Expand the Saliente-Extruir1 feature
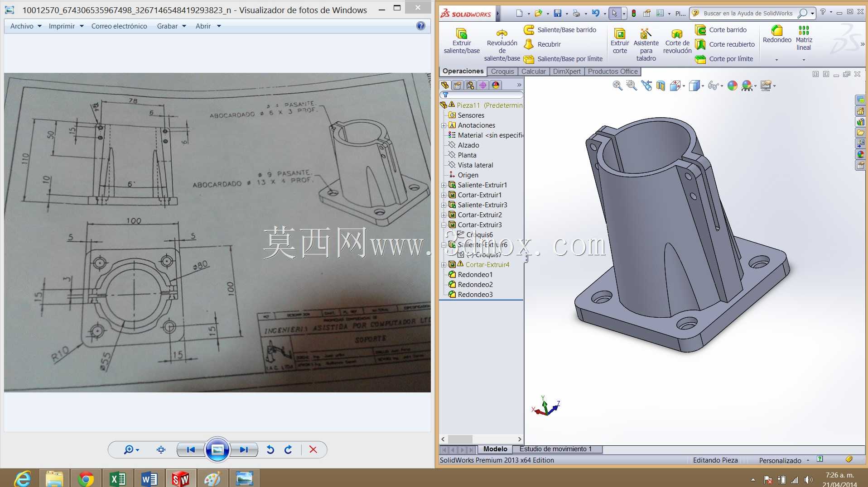 (444, 185)
